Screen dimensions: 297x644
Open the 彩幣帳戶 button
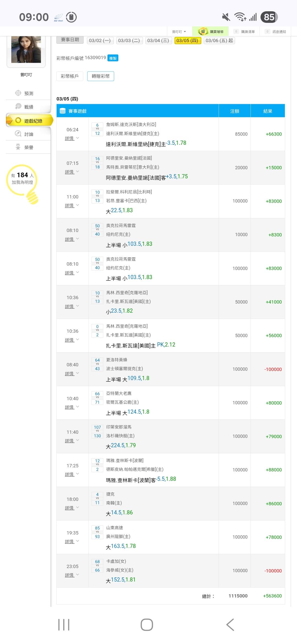click(x=70, y=76)
